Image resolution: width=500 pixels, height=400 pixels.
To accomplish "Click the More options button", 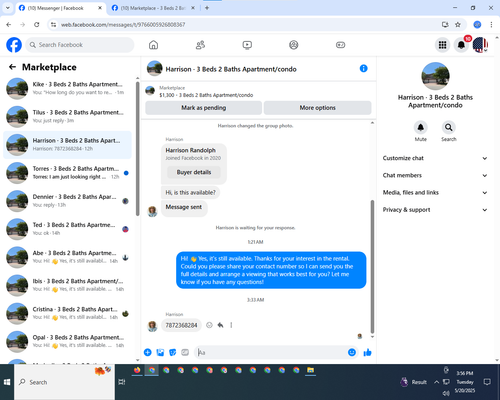I will [317, 108].
